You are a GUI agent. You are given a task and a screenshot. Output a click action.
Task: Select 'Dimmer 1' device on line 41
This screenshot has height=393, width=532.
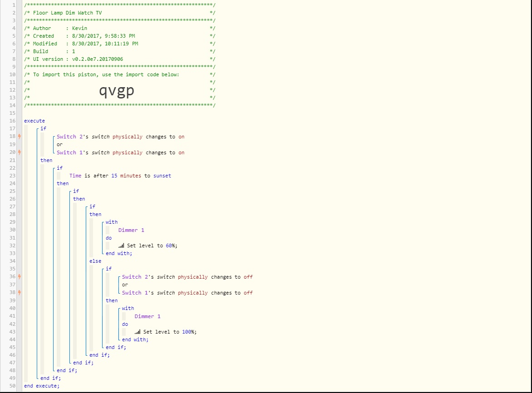click(x=148, y=316)
